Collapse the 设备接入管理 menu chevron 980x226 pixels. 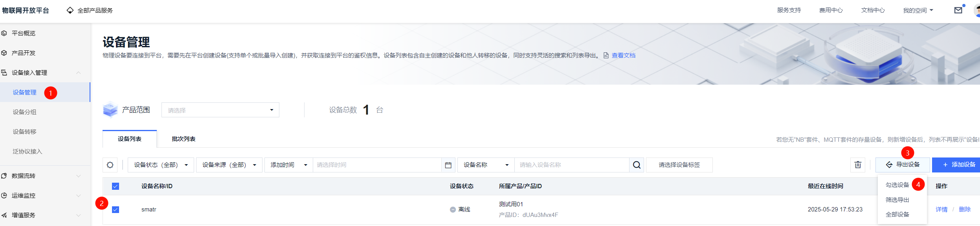click(x=78, y=72)
